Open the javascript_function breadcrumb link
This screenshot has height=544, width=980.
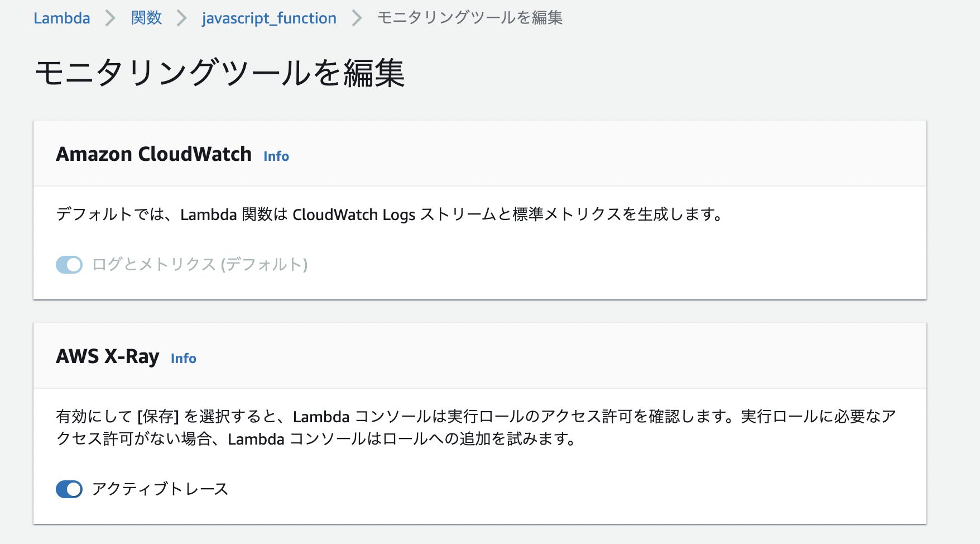coord(270,18)
